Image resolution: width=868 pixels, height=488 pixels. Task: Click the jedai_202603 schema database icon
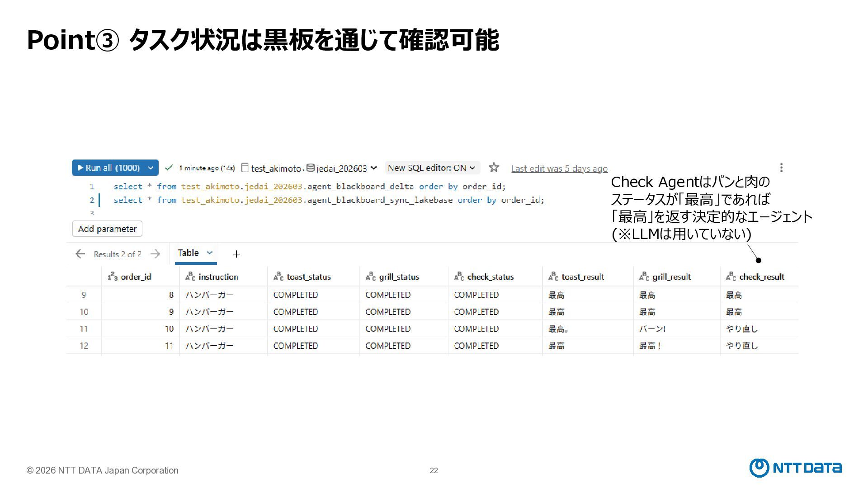310,168
